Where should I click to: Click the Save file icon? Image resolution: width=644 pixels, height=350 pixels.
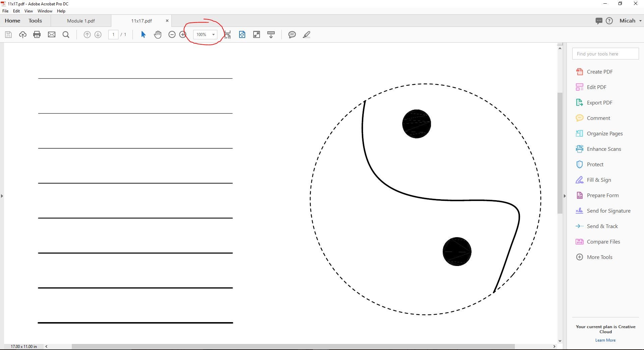[x=8, y=35]
